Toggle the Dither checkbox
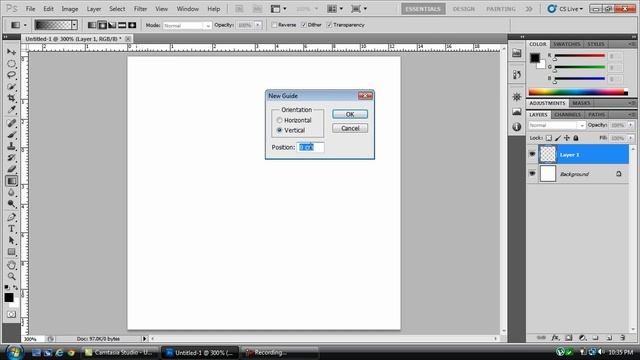640x360 pixels. (x=304, y=25)
